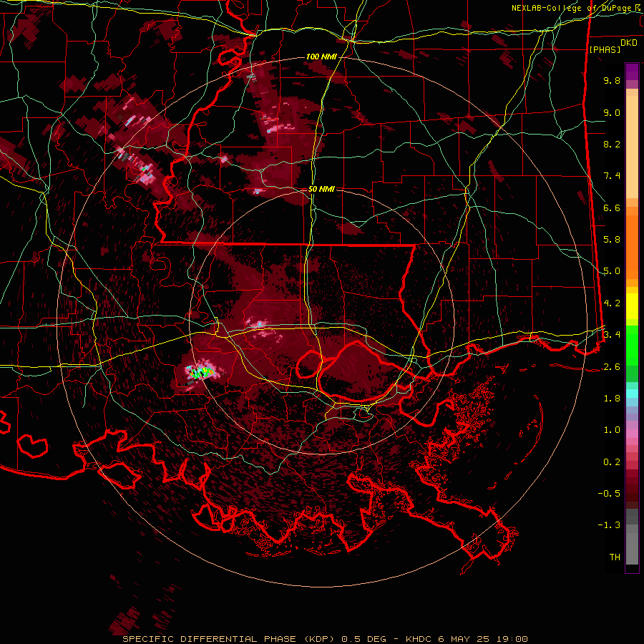Screen dimensions: 644x644
Task: Click the KHDC 6 MAY 25 19:00 timestamp
Action: coord(467,639)
